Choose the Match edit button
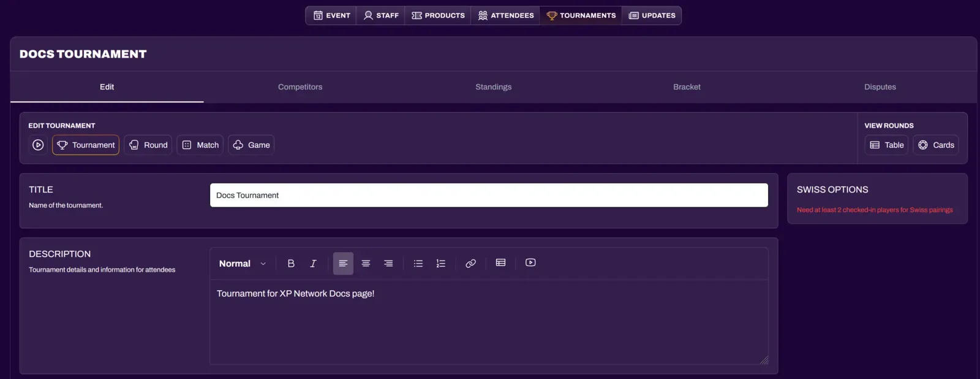Image resolution: width=980 pixels, height=379 pixels. (x=200, y=145)
